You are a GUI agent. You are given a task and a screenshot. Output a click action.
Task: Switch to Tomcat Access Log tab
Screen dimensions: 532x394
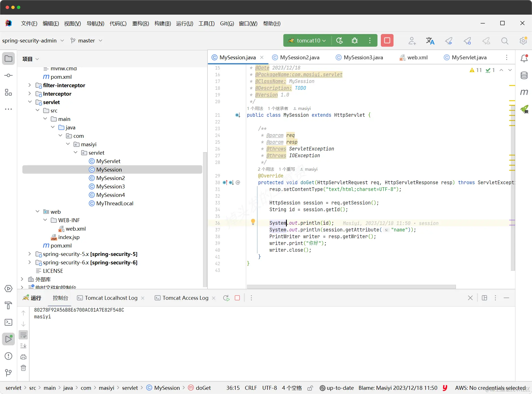tap(182, 298)
